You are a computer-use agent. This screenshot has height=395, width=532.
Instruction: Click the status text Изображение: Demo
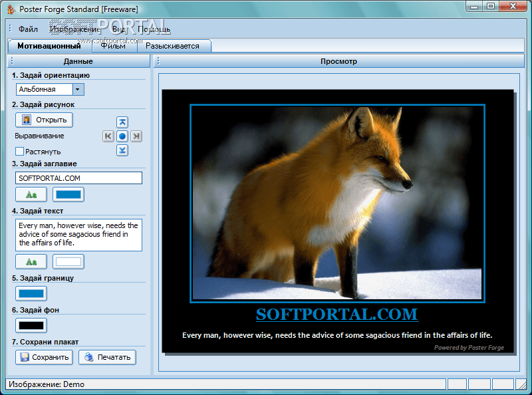[47, 384]
